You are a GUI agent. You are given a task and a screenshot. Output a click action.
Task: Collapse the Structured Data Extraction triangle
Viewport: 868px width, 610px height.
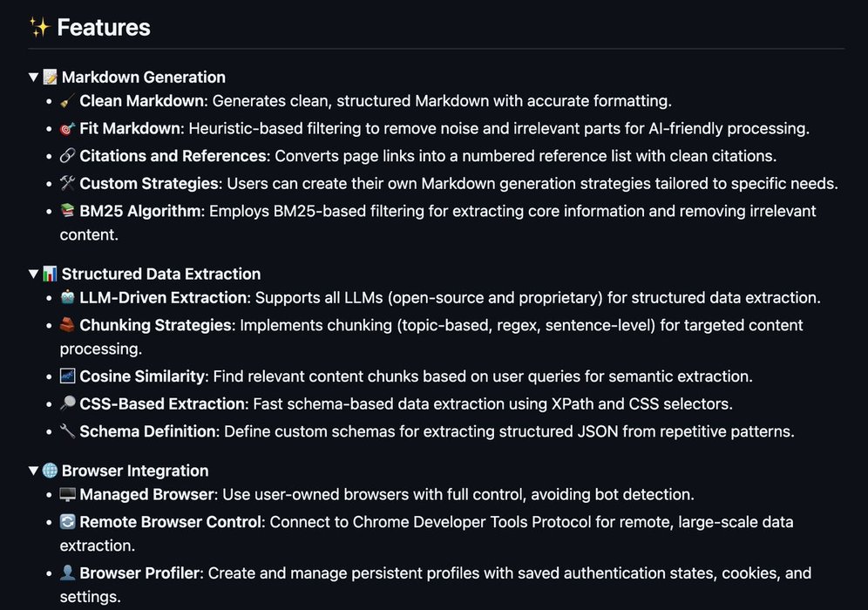pyautogui.click(x=34, y=274)
